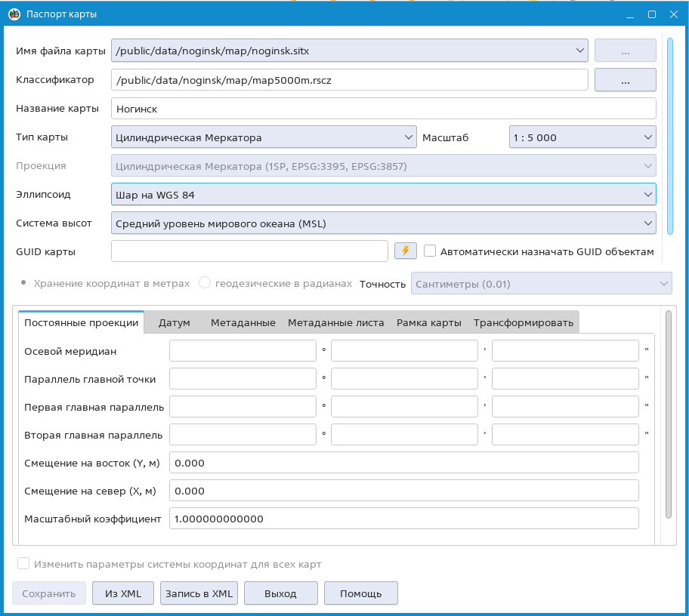The image size is (689, 616).
Task: Enable automatic GUID assignment to objects
Action: click(430, 251)
